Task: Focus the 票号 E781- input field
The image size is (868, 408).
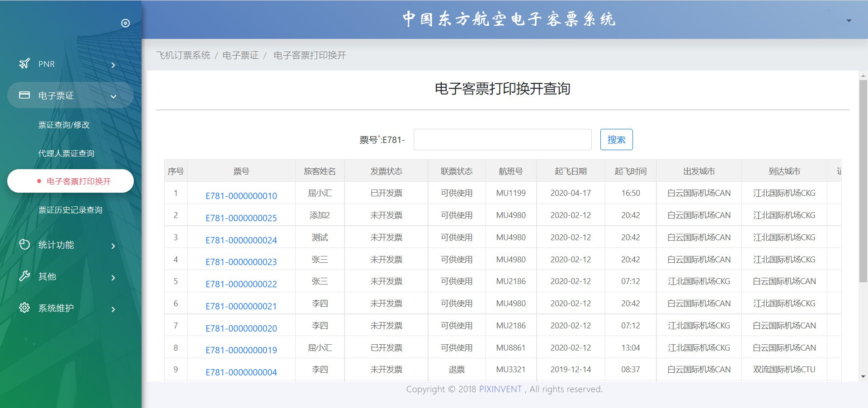Action: click(502, 139)
